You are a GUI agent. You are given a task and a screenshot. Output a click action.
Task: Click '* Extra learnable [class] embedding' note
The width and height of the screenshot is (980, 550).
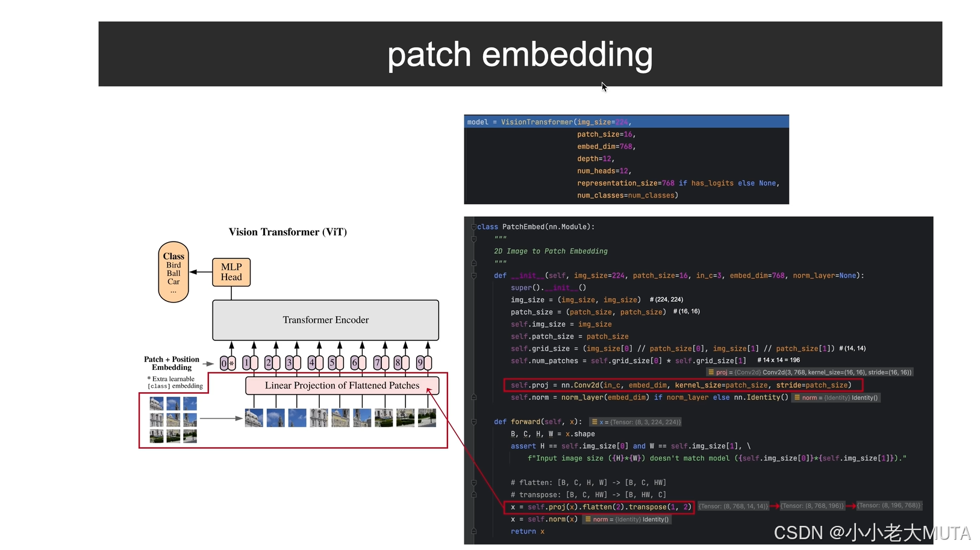point(175,383)
